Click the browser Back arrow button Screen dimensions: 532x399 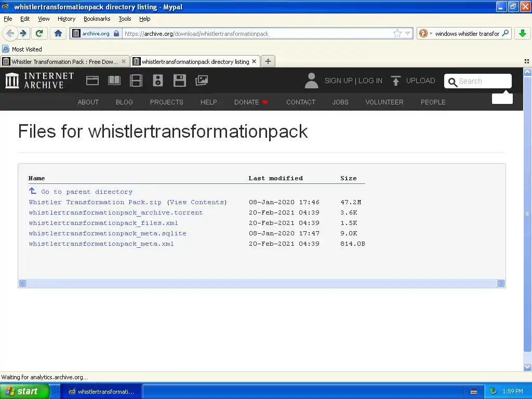point(10,33)
